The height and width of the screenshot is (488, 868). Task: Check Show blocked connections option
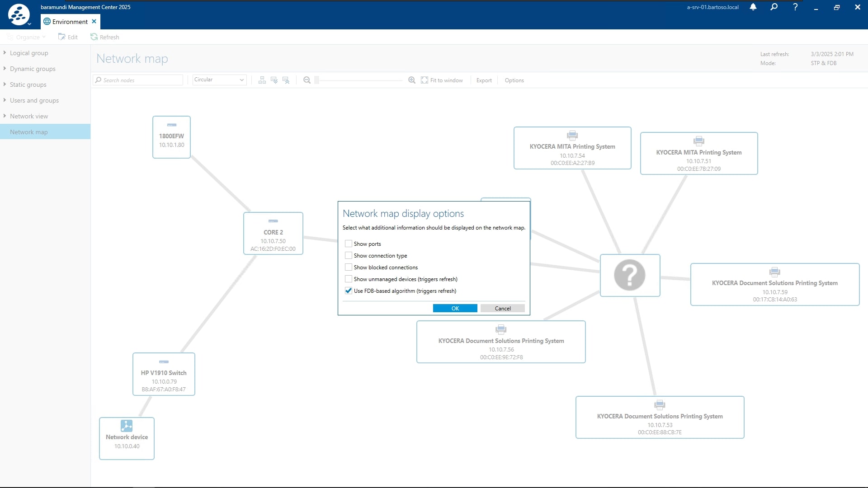click(349, 267)
